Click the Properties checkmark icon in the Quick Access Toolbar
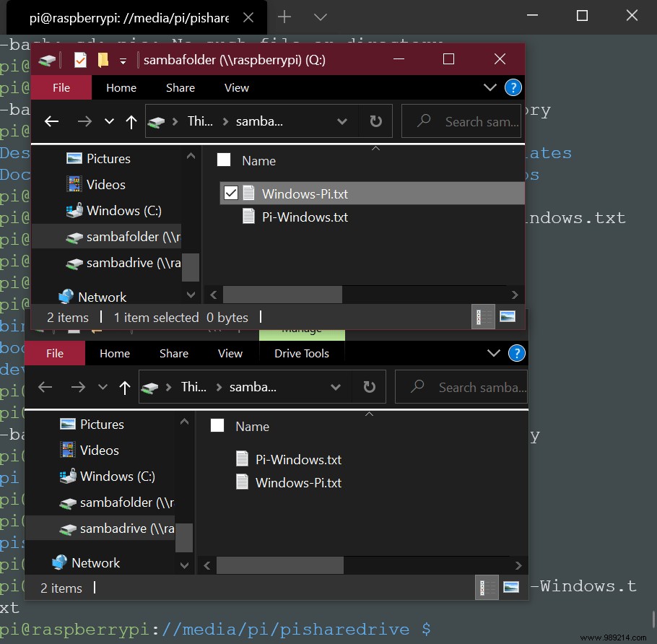This screenshot has height=644, width=657. tap(79, 60)
